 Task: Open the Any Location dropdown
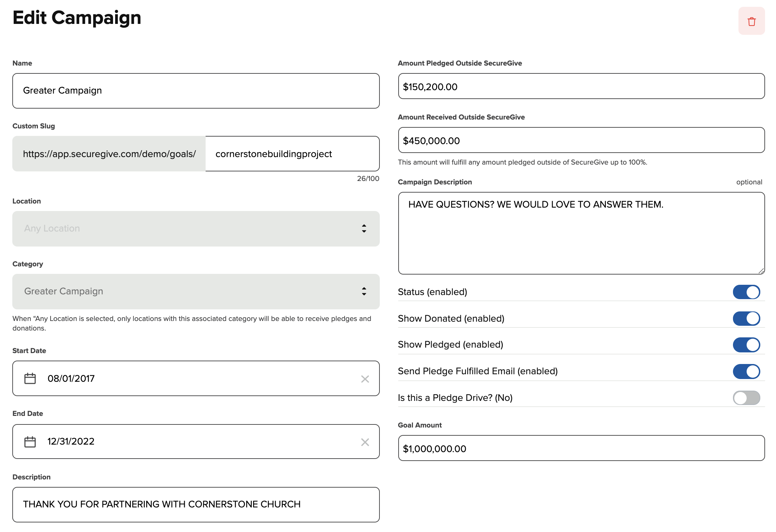tap(191, 228)
